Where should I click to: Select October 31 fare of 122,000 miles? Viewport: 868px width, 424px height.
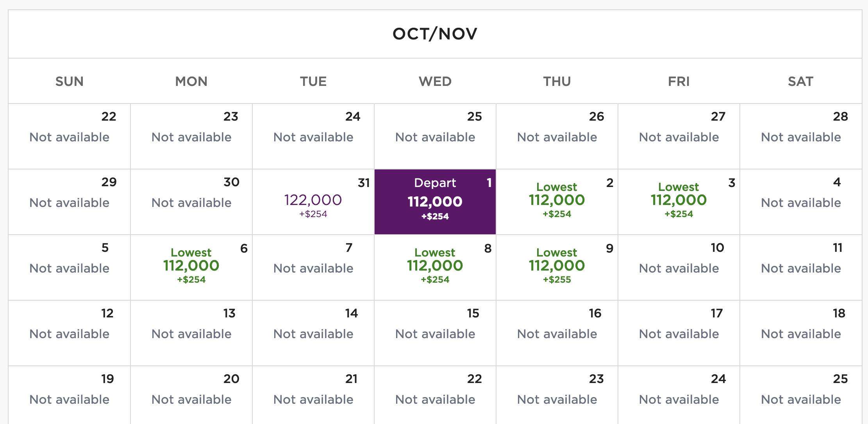313,202
